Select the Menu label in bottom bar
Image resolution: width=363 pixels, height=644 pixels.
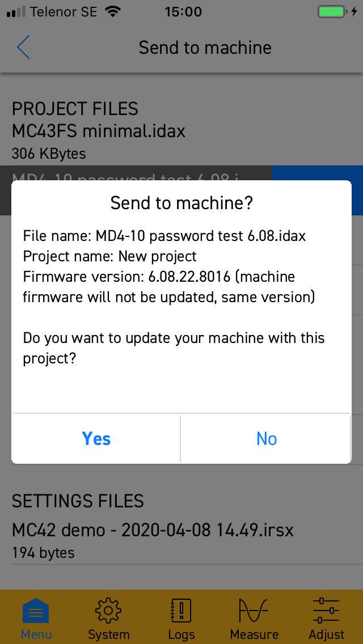point(36,634)
